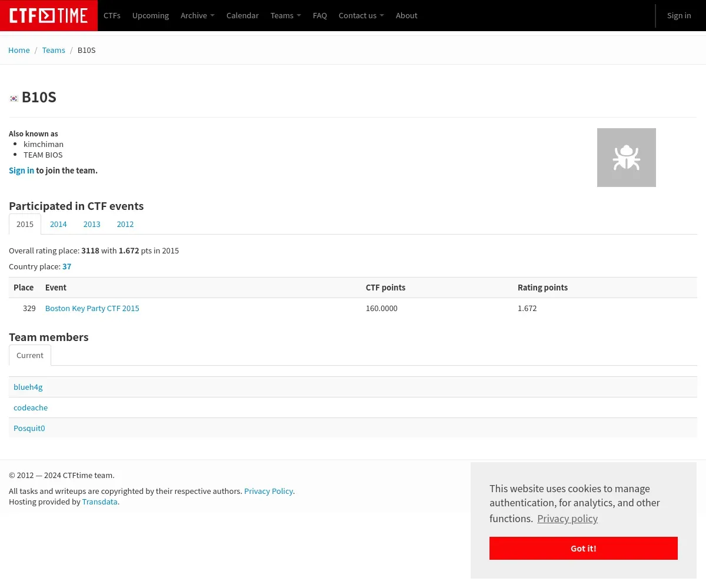Open the B10S team avatar image
706x588 pixels.
coord(627,158)
